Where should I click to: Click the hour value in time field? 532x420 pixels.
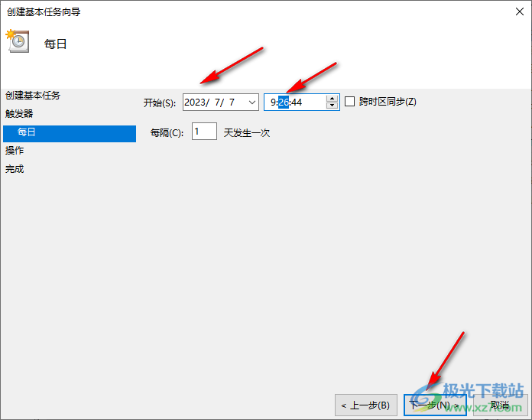[273, 103]
